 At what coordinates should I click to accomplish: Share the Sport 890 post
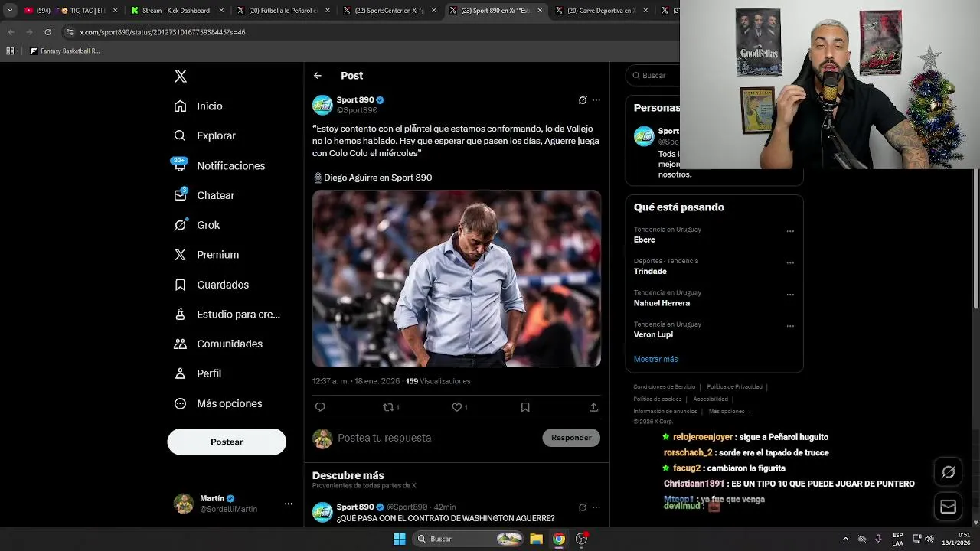(593, 407)
